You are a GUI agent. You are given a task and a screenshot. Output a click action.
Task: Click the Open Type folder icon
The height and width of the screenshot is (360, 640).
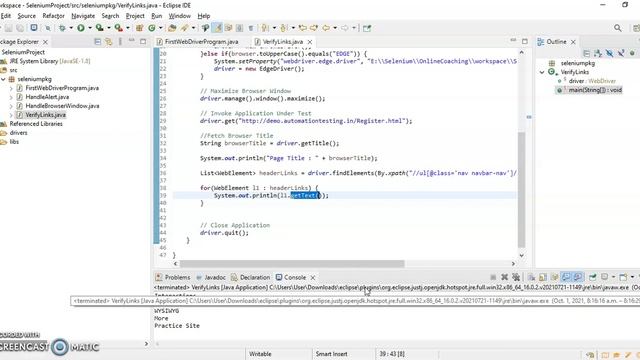tap(172, 28)
